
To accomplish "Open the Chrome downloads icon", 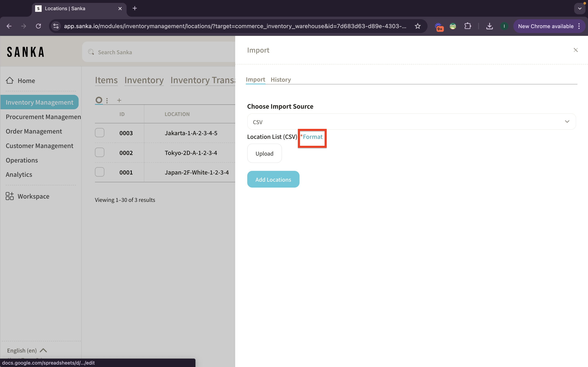I will [489, 26].
